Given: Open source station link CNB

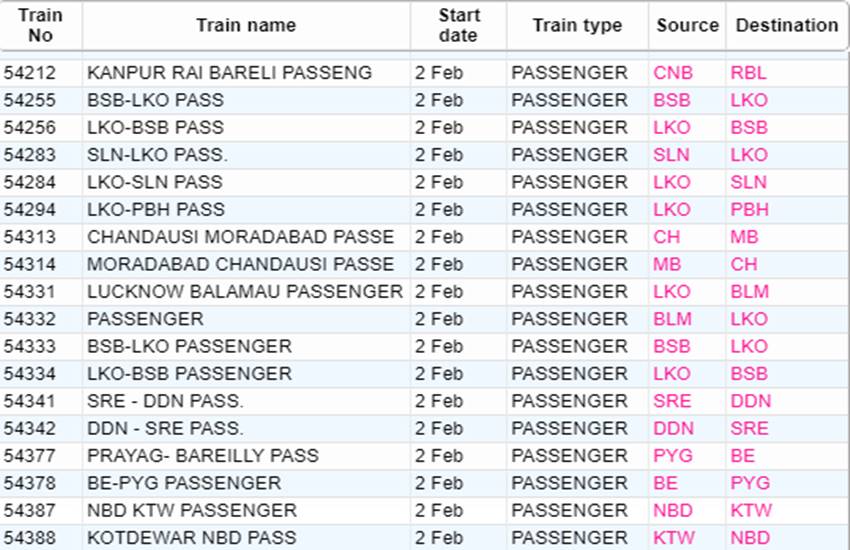Looking at the screenshot, I should click(673, 73).
